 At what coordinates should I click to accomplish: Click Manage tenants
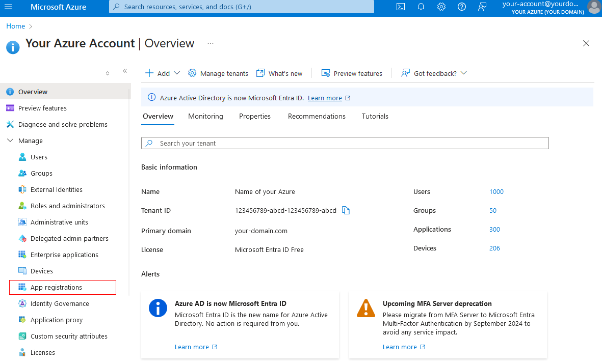(x=218, y=73)
